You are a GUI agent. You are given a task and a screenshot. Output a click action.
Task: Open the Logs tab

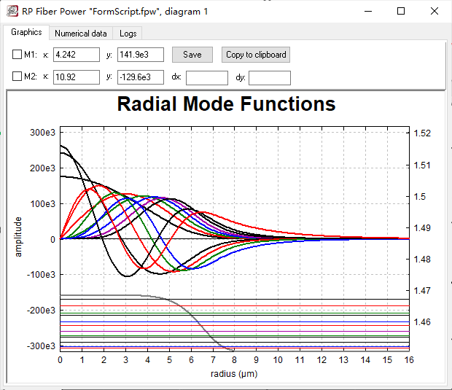[x=128, y=33]
